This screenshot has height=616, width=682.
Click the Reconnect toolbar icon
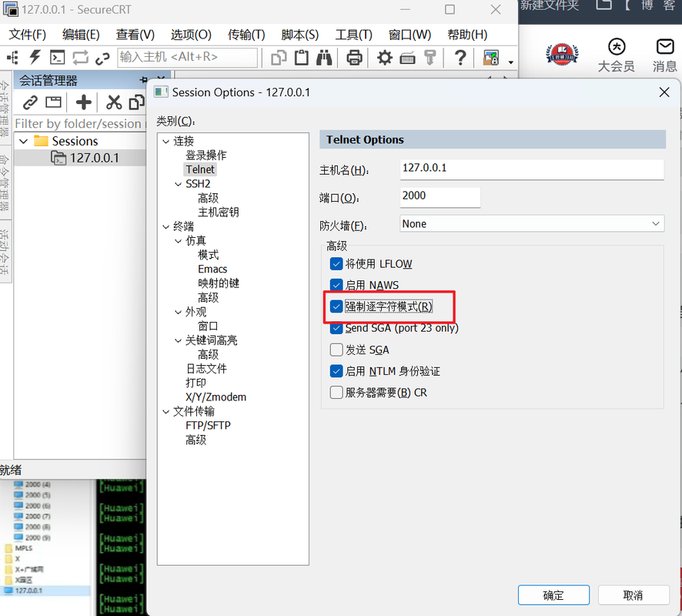click(81, 58)
